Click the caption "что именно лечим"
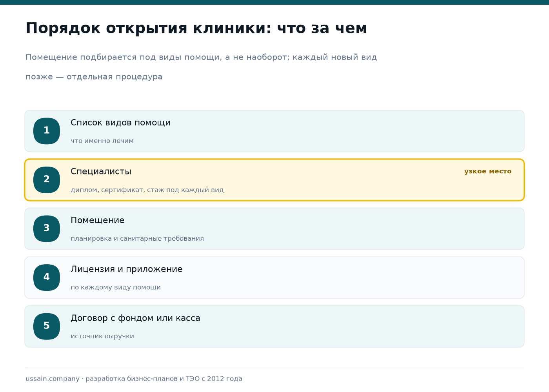549x392 pixels. 102,141
